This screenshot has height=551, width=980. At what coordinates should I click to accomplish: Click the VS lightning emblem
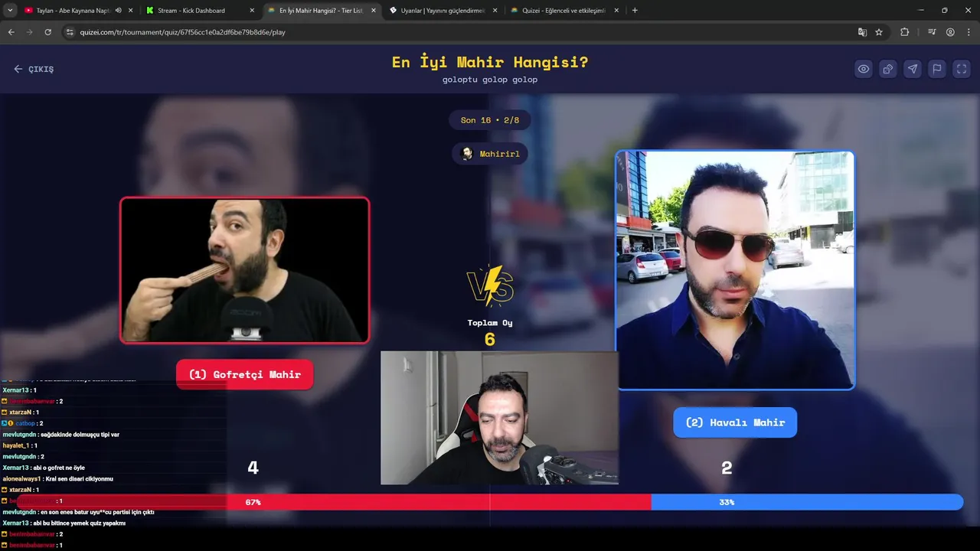pos(490,285)
